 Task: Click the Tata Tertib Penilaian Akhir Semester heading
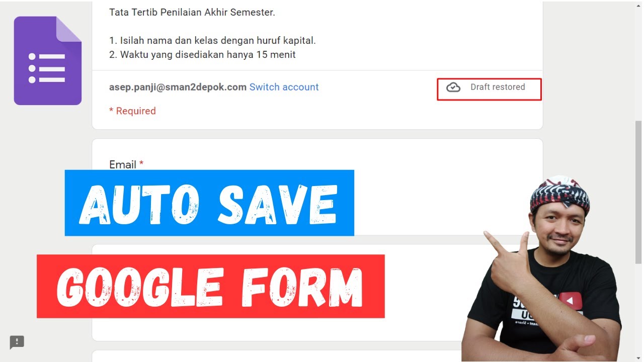pos(192,13)
